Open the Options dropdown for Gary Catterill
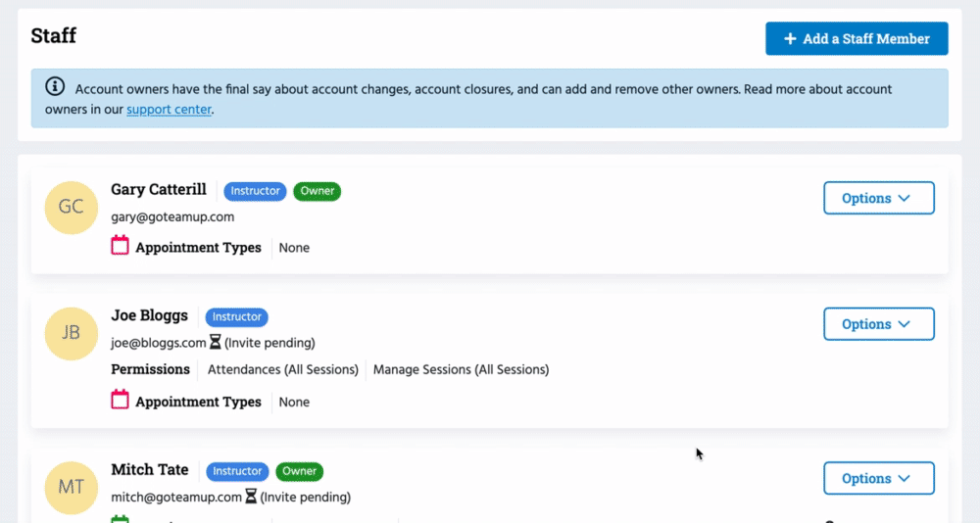The width and height of the screenshot is (980, 523). tap(878, 198)
